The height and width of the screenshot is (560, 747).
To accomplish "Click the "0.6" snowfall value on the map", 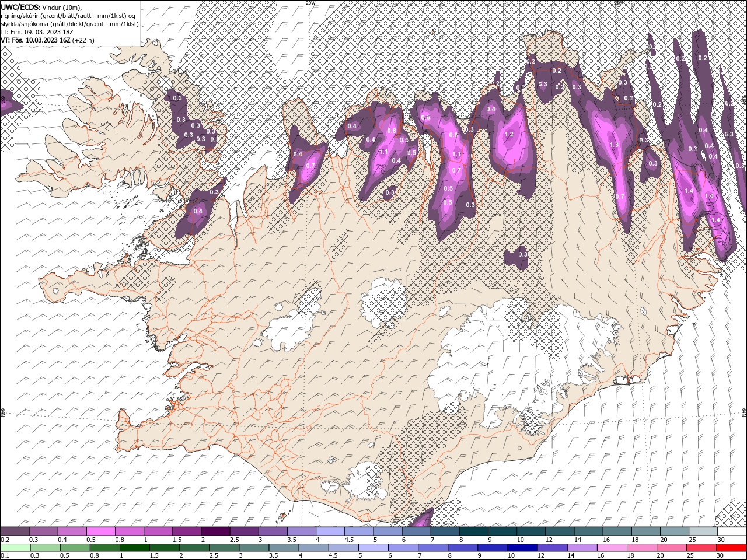I will 425,118.
